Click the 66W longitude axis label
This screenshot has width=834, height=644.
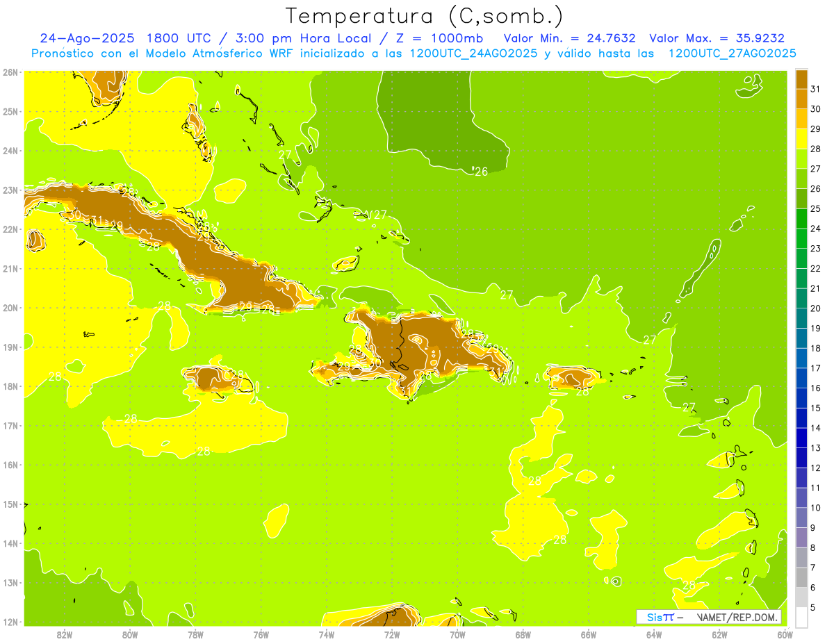click(589, 634)
